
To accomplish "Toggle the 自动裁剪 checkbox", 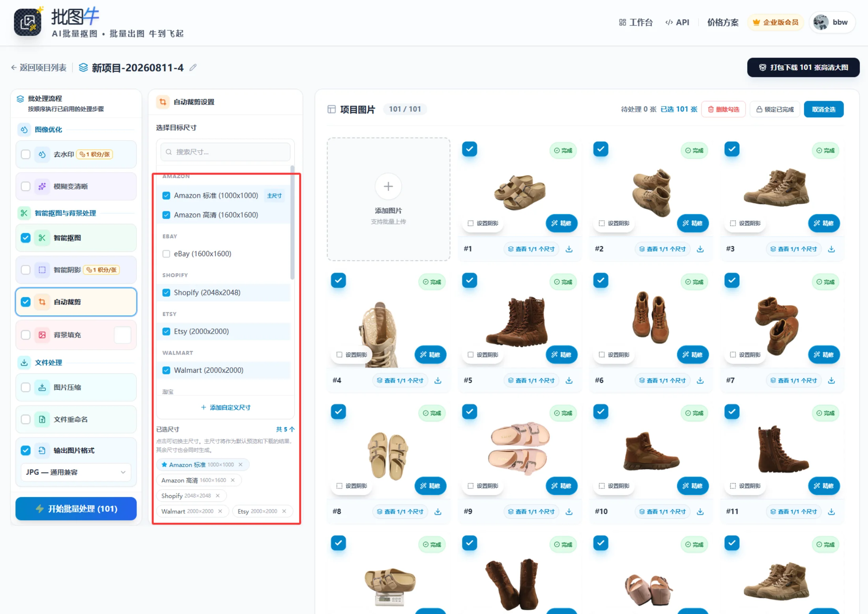I will click(x=26, y=302).
